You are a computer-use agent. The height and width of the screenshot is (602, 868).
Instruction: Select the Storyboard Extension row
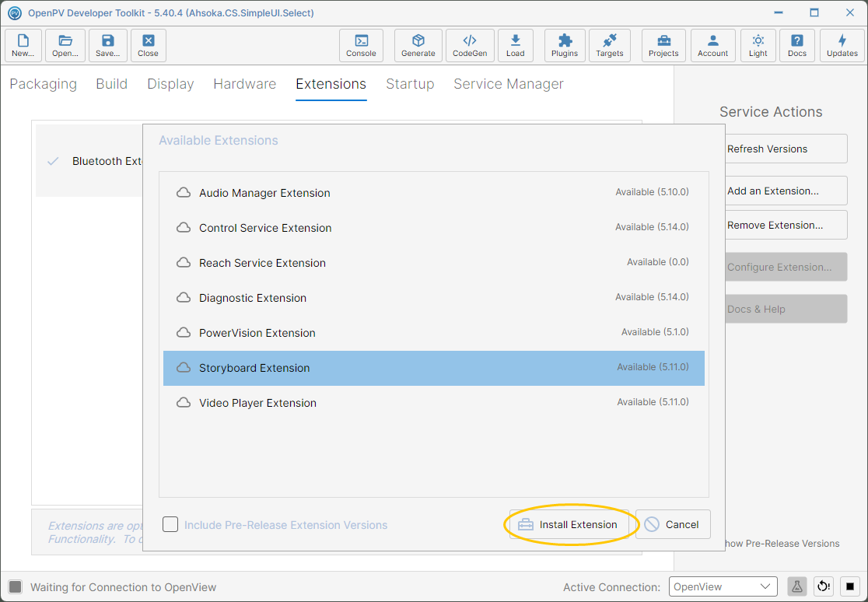[x=434, y=368]
